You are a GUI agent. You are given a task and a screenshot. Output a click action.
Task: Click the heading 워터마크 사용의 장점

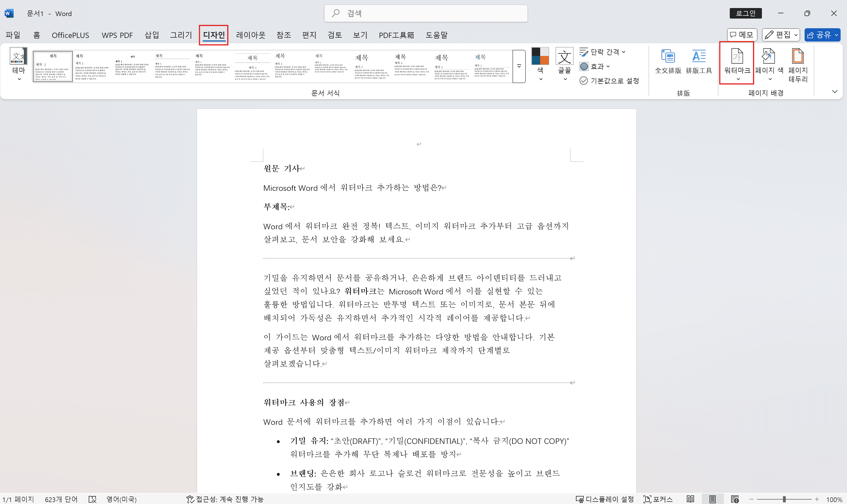[304, 402]
